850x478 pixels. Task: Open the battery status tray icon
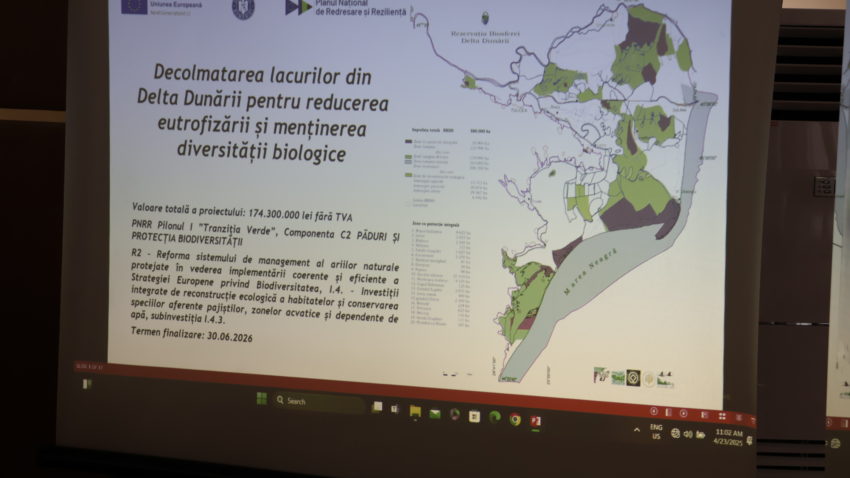click(700, 435)
